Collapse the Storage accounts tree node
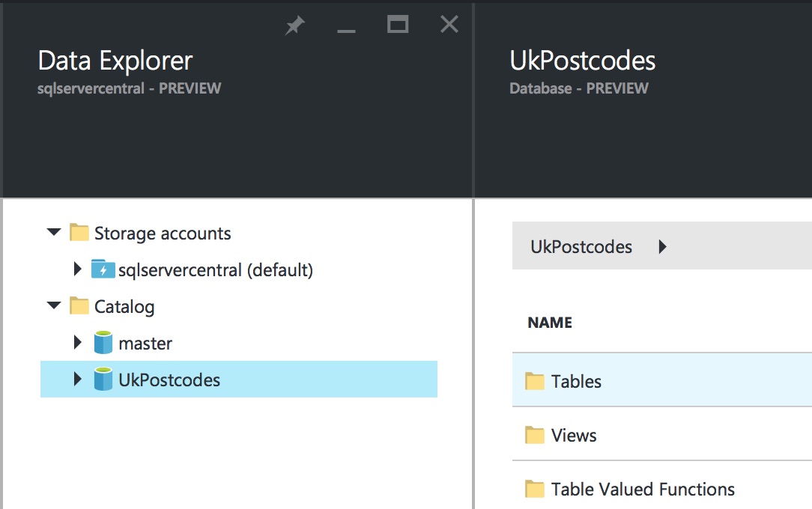812x509 pixels. coord(53,233)
